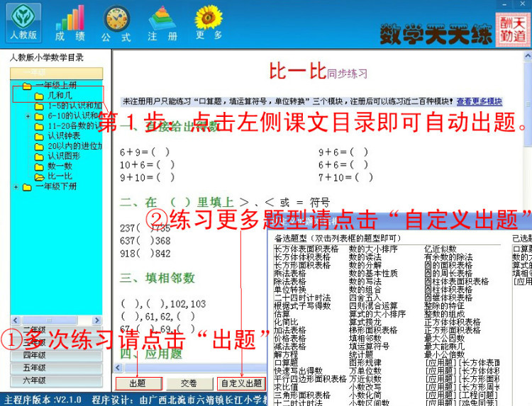Open the 成绩 bar chart icon
532x406 pixels.
click(x=70, y=23)
